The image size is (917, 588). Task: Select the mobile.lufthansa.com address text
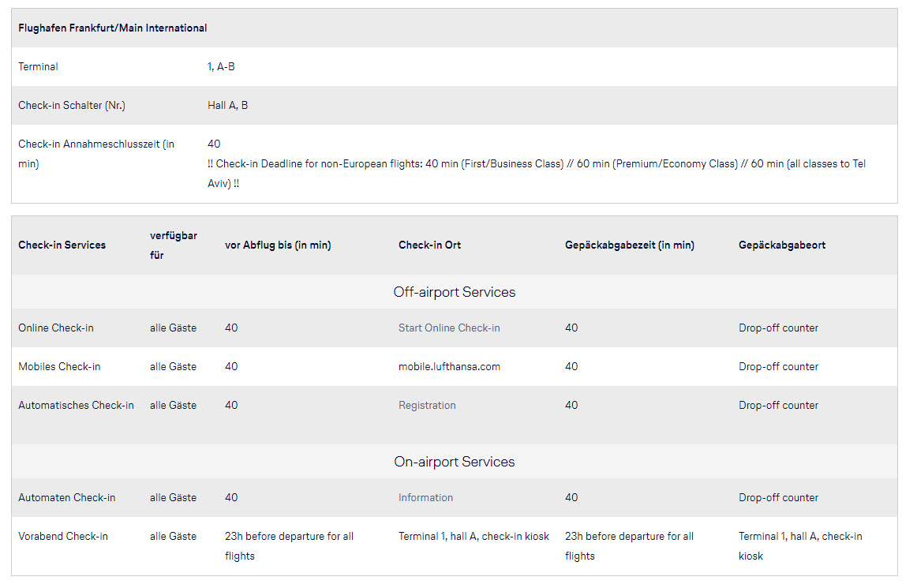[449, 366]
